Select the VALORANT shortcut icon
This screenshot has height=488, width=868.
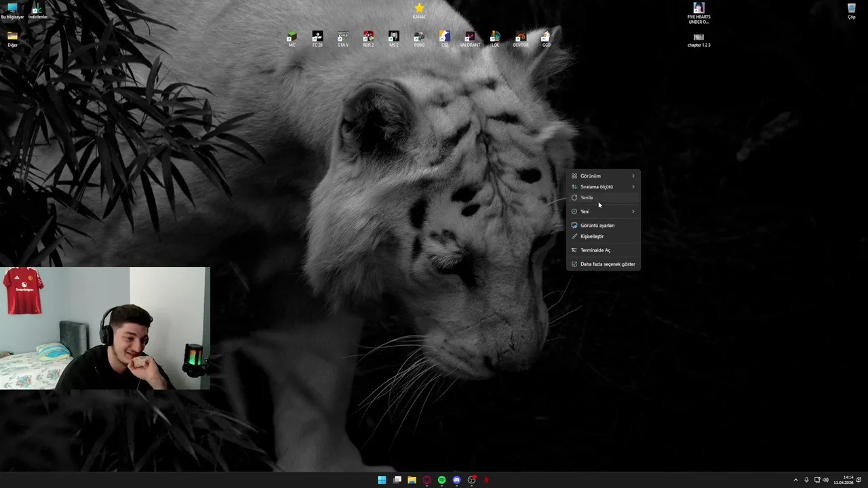(470, 39)
